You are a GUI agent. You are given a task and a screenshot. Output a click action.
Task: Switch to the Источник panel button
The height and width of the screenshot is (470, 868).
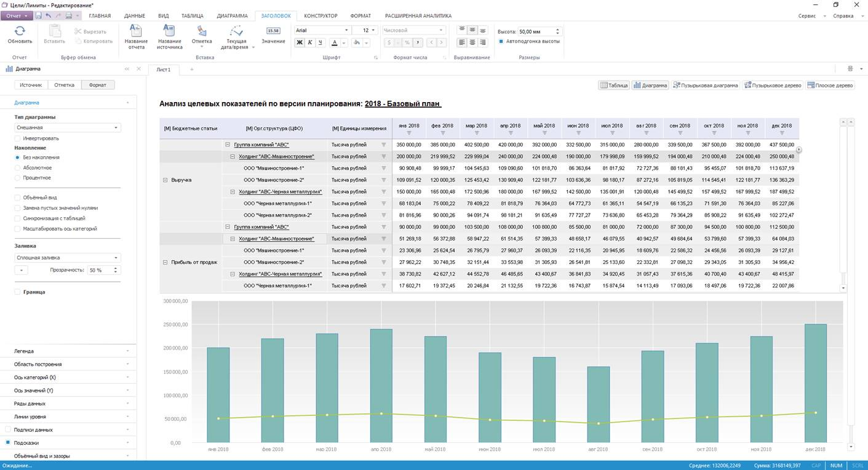click(31, 86)
